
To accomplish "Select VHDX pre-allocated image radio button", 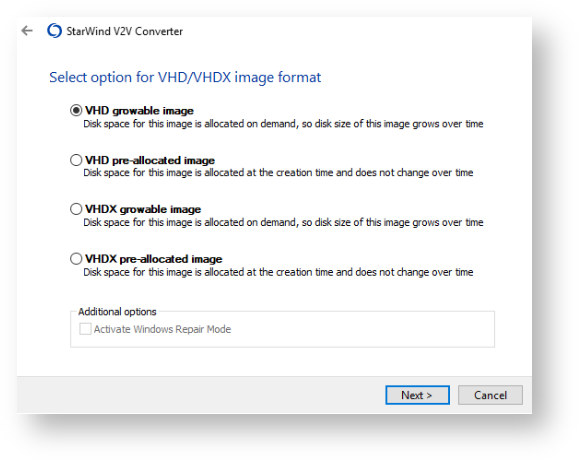I will click(76, 259).
